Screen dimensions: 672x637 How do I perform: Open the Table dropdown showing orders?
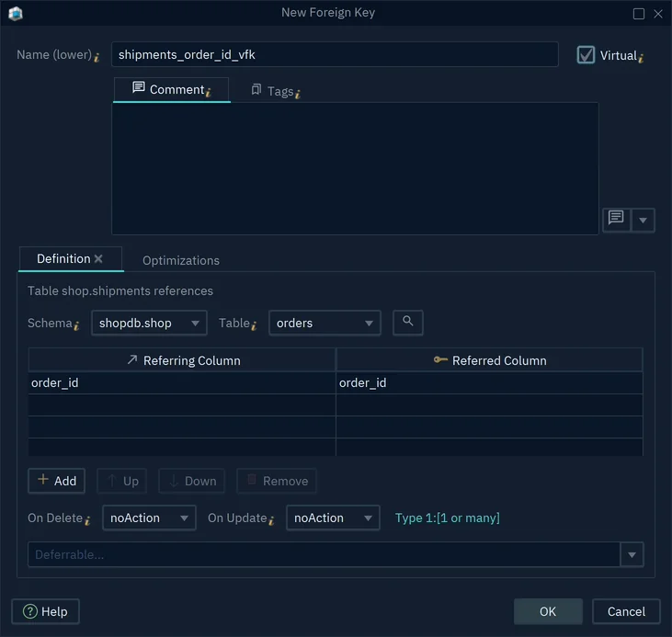tap(325, 323)
